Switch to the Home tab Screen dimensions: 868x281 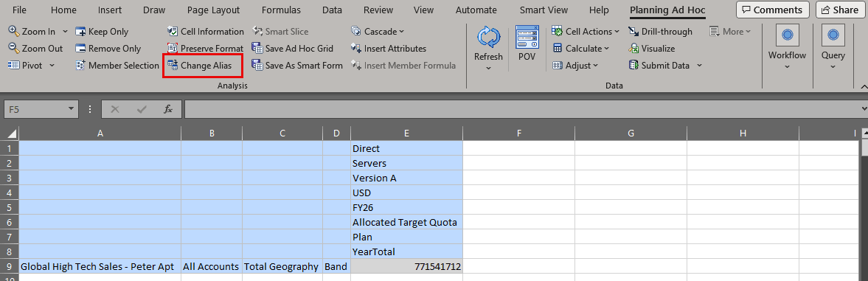(x=63, y=10)
